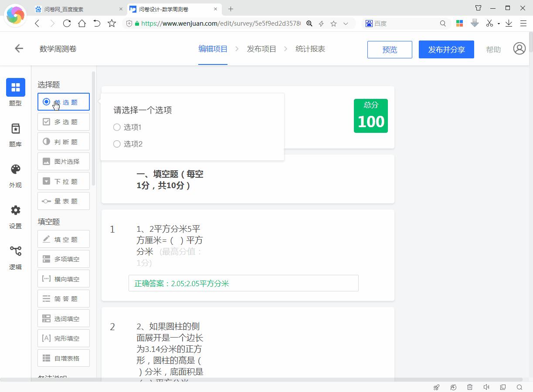Switch to the 发布项目 tab

click(261, 49)
